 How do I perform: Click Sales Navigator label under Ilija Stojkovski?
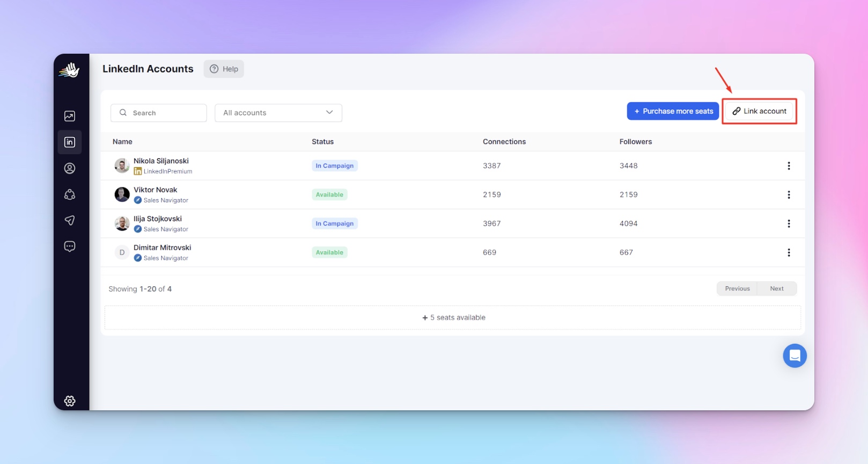coord(166,229)
